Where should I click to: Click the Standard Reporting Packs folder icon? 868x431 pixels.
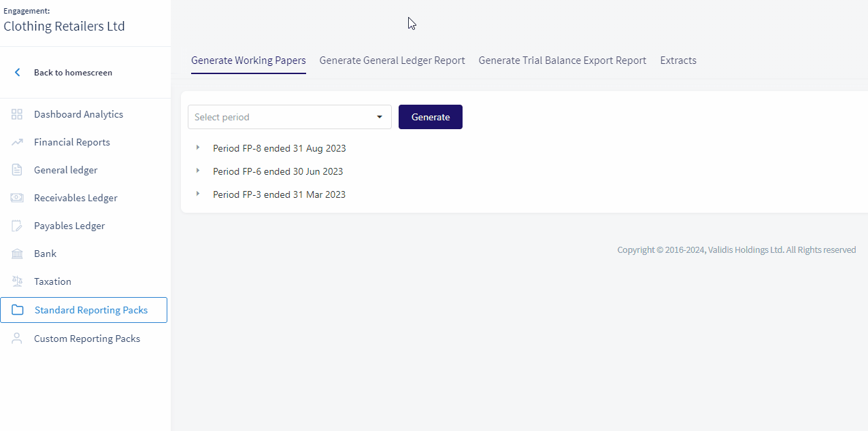point(16,309)
